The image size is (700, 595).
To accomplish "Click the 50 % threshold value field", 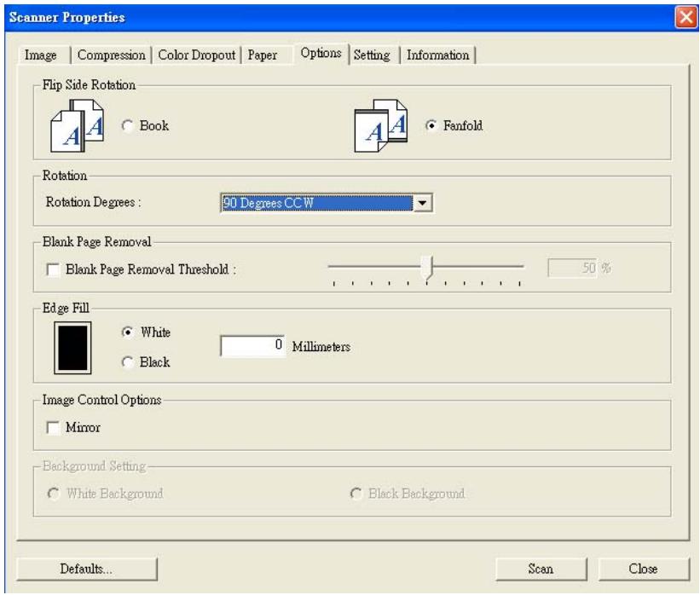I will click(572, 268).
